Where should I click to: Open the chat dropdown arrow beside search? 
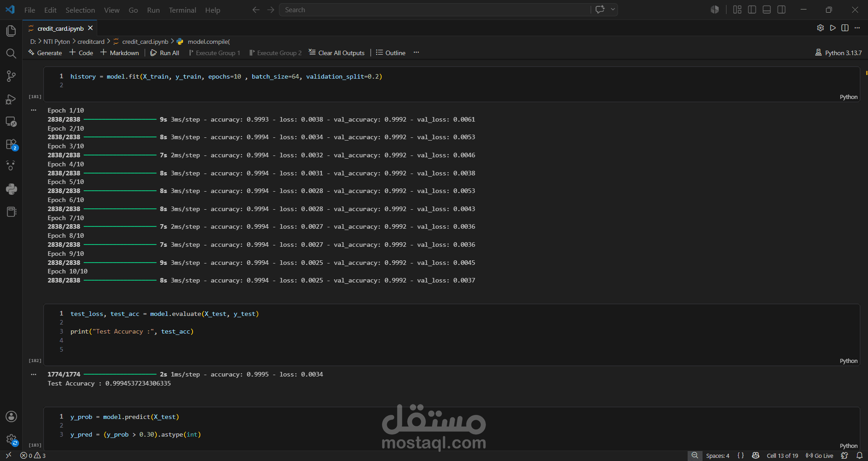pos(613,9)
